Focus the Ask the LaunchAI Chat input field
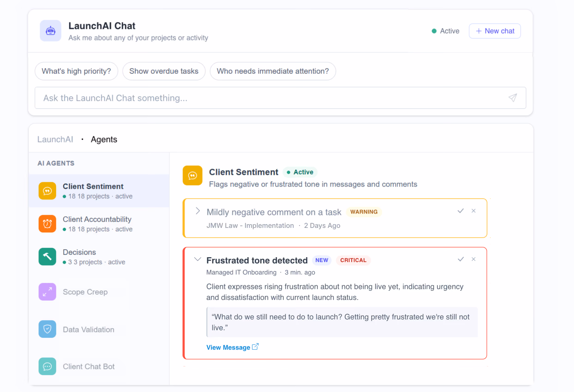This screenshot has height=392, width=574. (280, 98)
